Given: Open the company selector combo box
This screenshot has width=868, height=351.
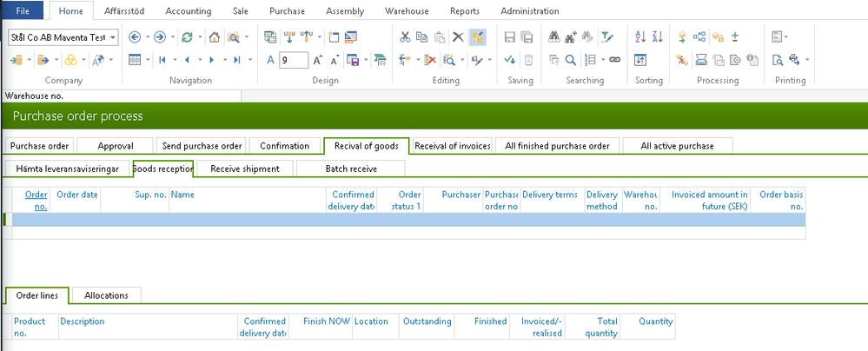Looking at the screenshot, I should point(63,37).
